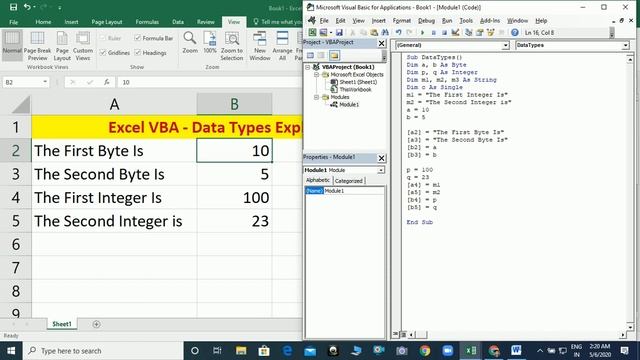The image size is (640, 360).
Task: Click View Code icon in Project panel
Action: point(310,56)
